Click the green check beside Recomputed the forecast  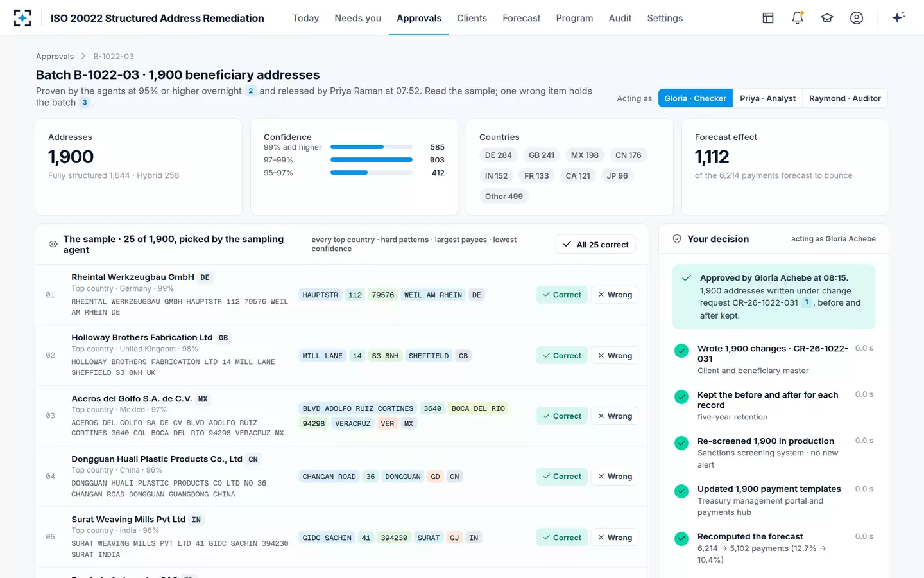(681, 539)
